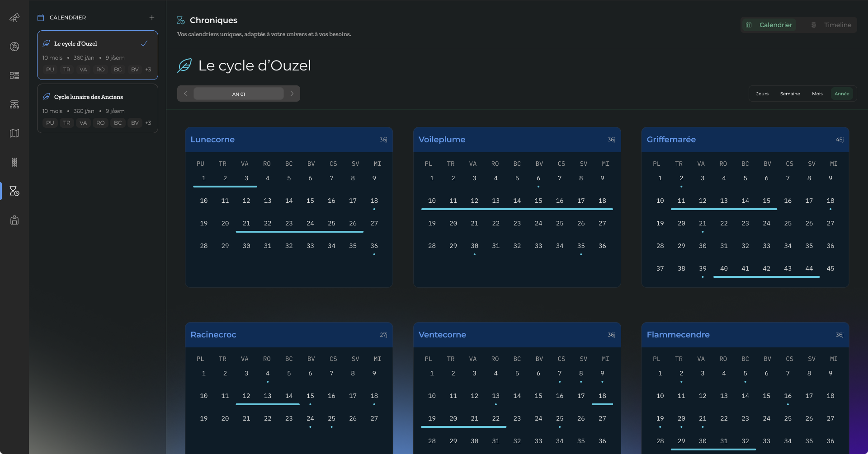This screenshot has height=454, width=868.
Task: Select day 21 in Lunecorne month
Action: pos(246,223)
